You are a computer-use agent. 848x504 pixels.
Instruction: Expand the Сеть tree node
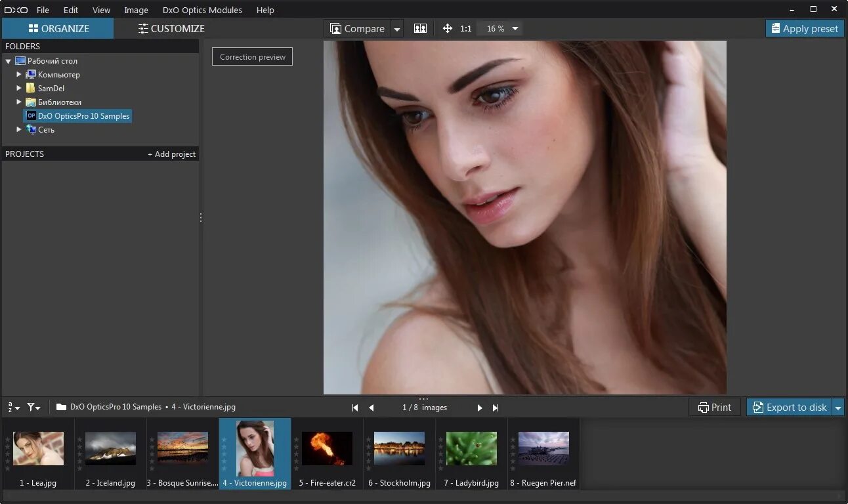[19, 129]
